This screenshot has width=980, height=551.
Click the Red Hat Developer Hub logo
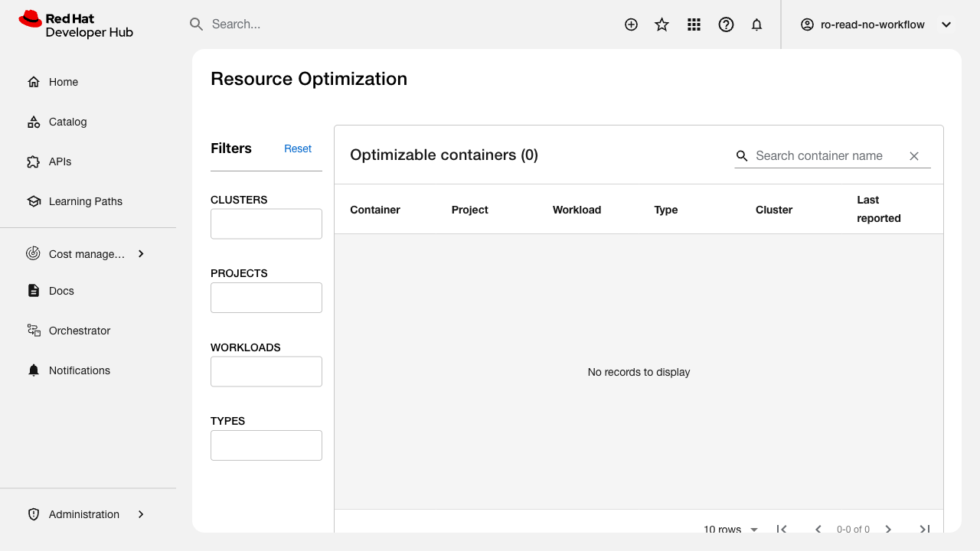pos(76,24)
